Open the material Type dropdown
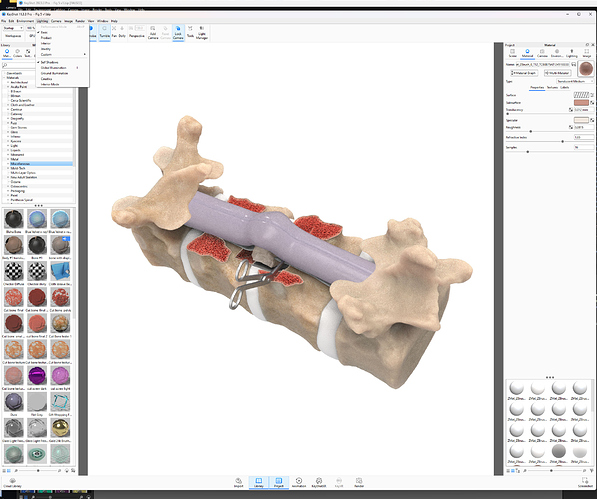597x499 pixels. (575, 81)
